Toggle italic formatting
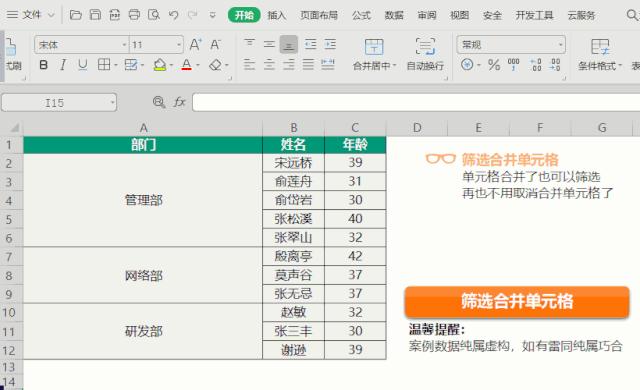The width and height of the screenshot is (640, 390). pyautogui.click(x=63, y=64)
